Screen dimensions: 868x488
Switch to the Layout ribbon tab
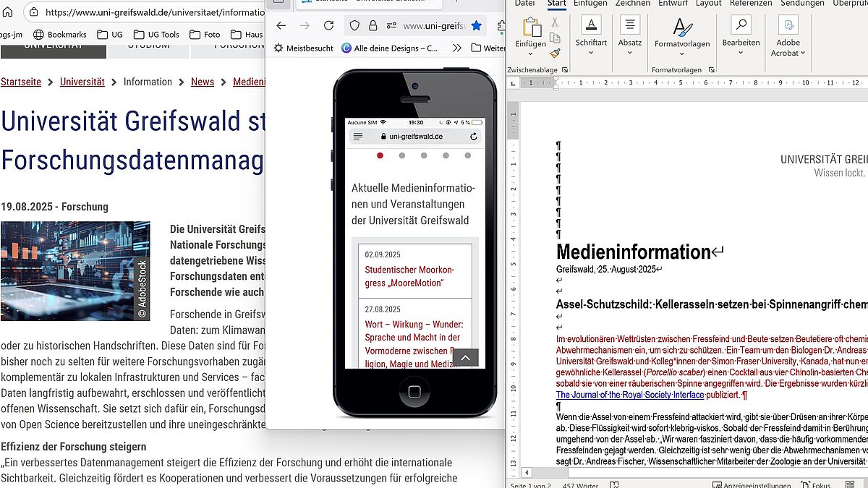click(x=708, y=4)
